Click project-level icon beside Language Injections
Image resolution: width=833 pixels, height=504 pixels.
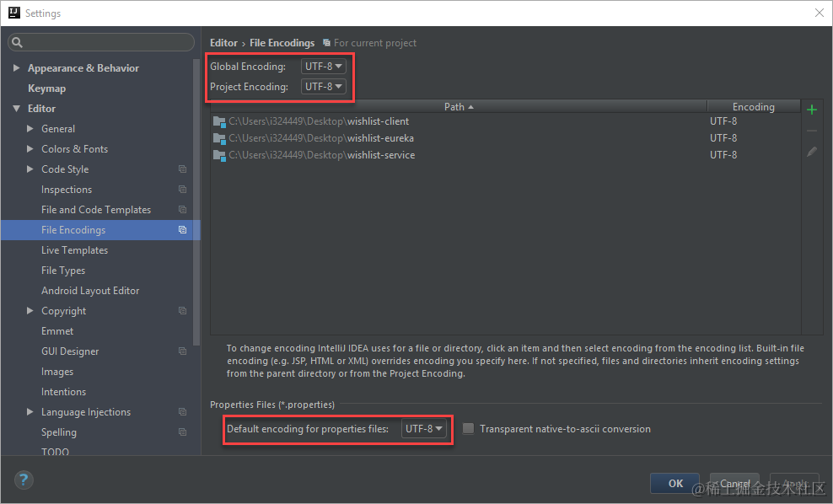click(182, 411)
